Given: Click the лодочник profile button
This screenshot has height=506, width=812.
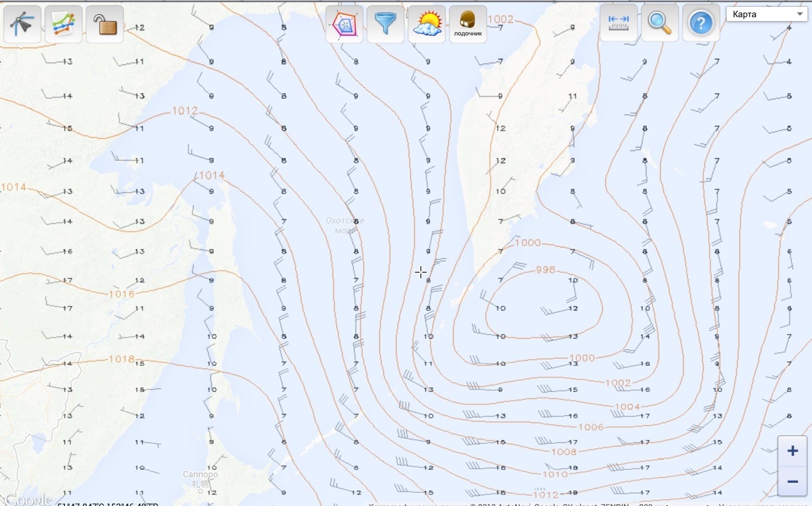Looking at the screenshot, I should pos(468,24).
